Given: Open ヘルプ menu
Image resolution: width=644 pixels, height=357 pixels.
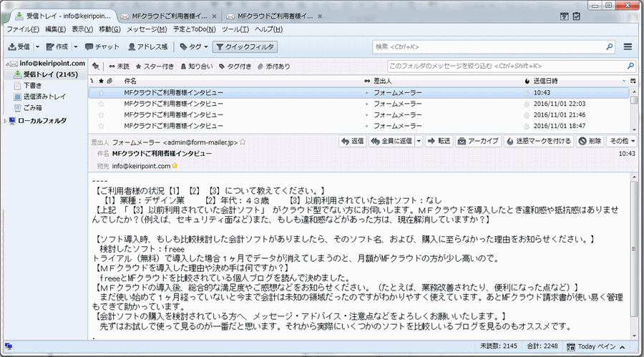Looking at the screenshot, I should [268, 29].
